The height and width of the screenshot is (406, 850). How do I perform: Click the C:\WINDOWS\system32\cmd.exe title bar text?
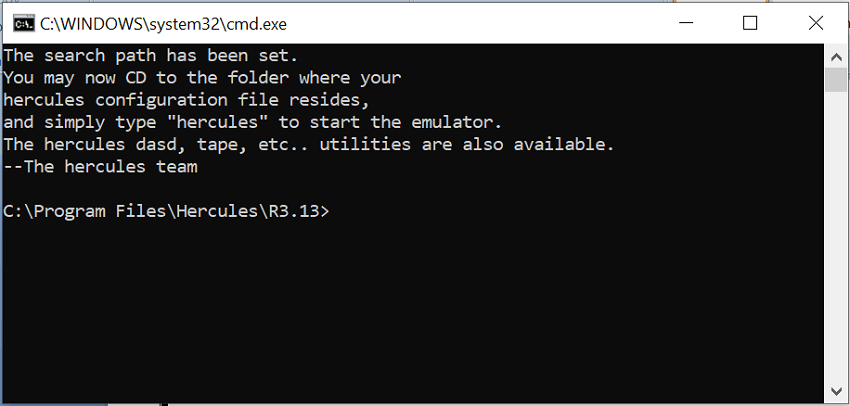163,24
